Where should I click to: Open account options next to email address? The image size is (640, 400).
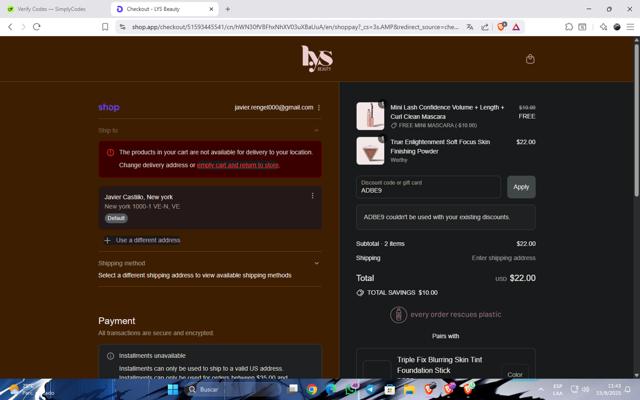tap(319, 108)
